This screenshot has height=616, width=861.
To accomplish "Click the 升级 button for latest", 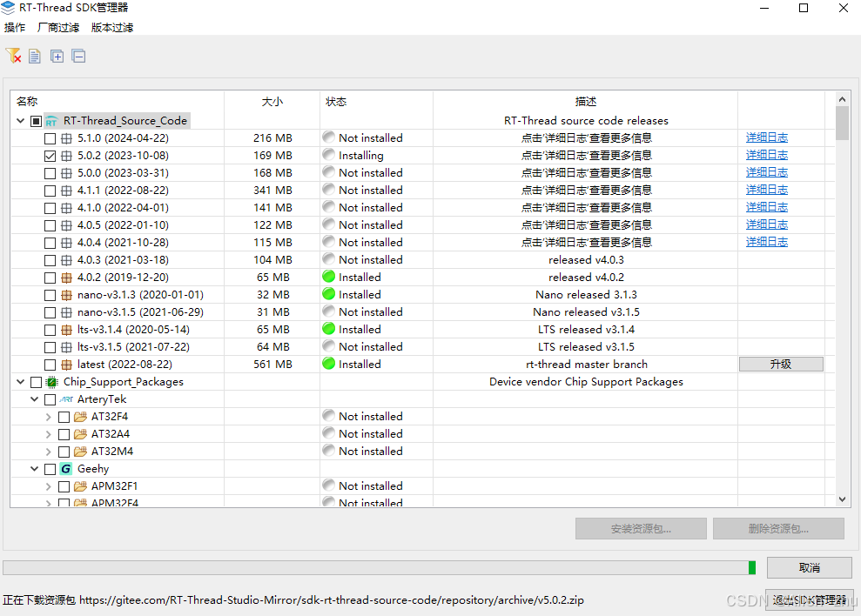I will [781, 364].
